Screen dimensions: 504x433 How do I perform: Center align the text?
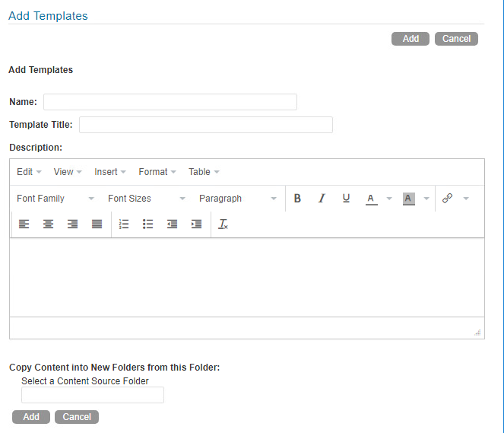pos(48,224)
